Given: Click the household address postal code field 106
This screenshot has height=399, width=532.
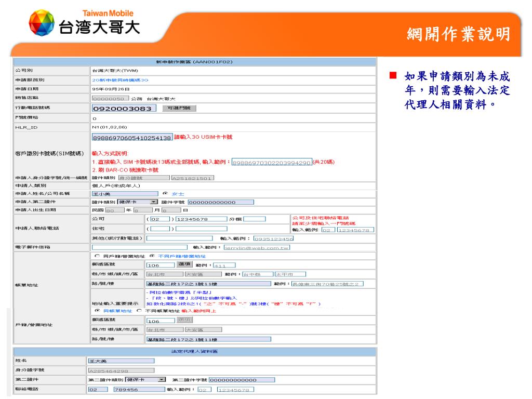Looking at the screenshot, I should coord(161,321).
